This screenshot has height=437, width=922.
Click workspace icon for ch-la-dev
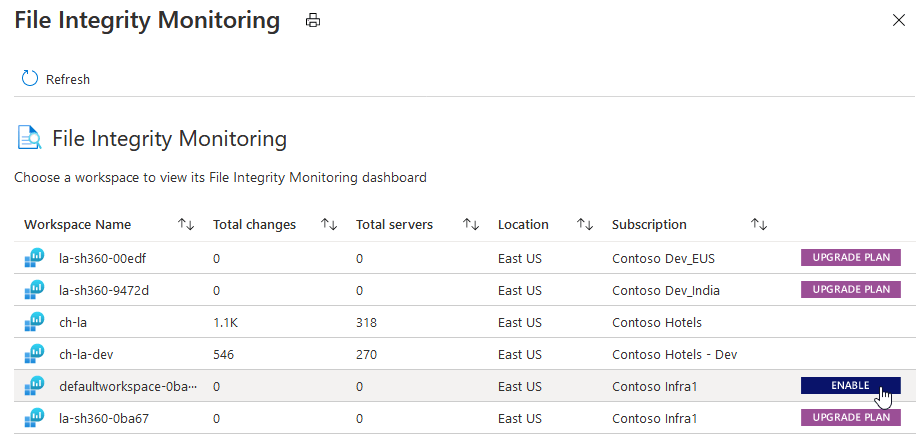point(35,354)
